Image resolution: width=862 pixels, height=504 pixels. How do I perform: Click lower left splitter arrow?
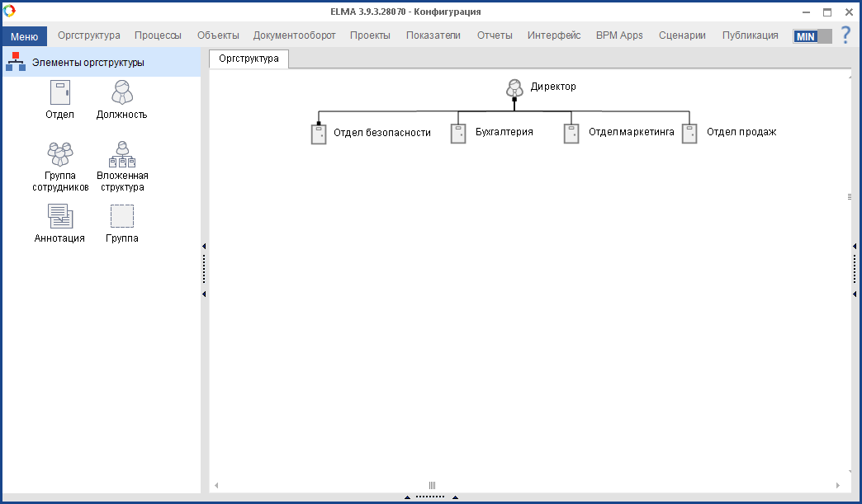click(x=204, y=294)
